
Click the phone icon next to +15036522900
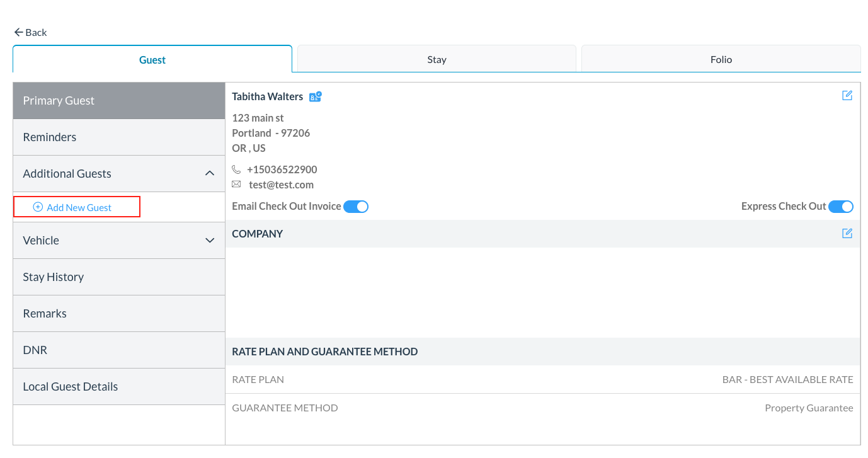[236, 169]
